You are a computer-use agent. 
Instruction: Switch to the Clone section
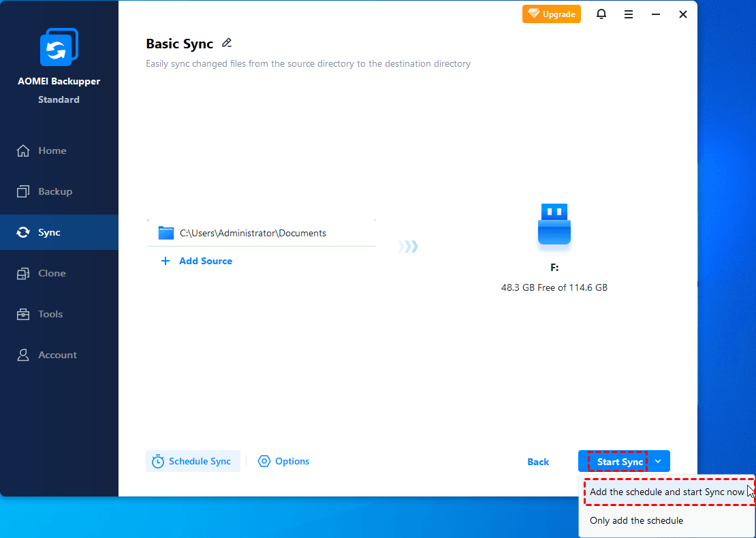52,273
